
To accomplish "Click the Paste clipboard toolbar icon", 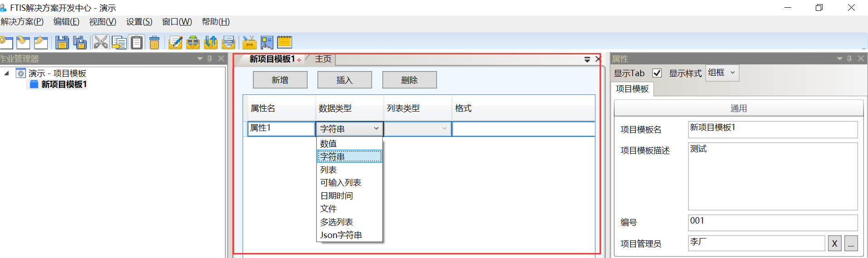I will tap(137, 43).
